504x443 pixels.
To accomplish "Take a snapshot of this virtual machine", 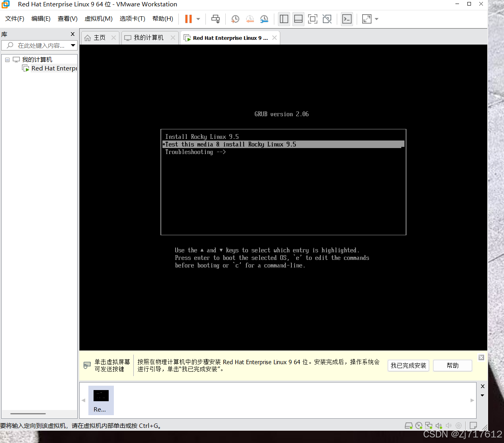I will coord(235,19).
